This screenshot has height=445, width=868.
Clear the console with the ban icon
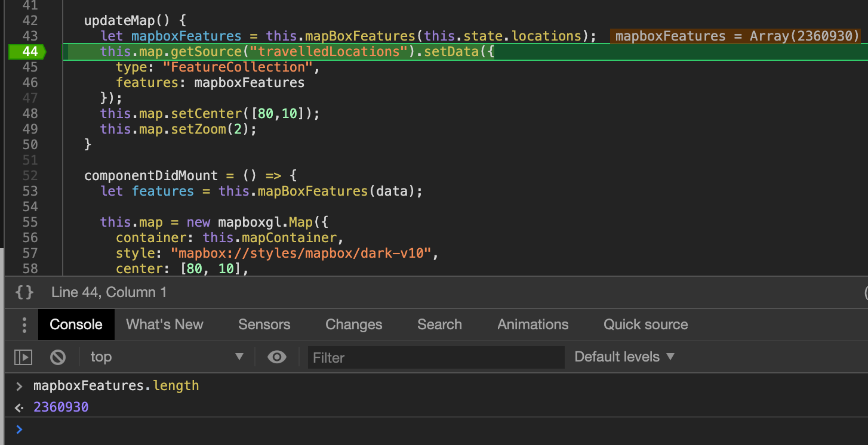pos(58,357)
